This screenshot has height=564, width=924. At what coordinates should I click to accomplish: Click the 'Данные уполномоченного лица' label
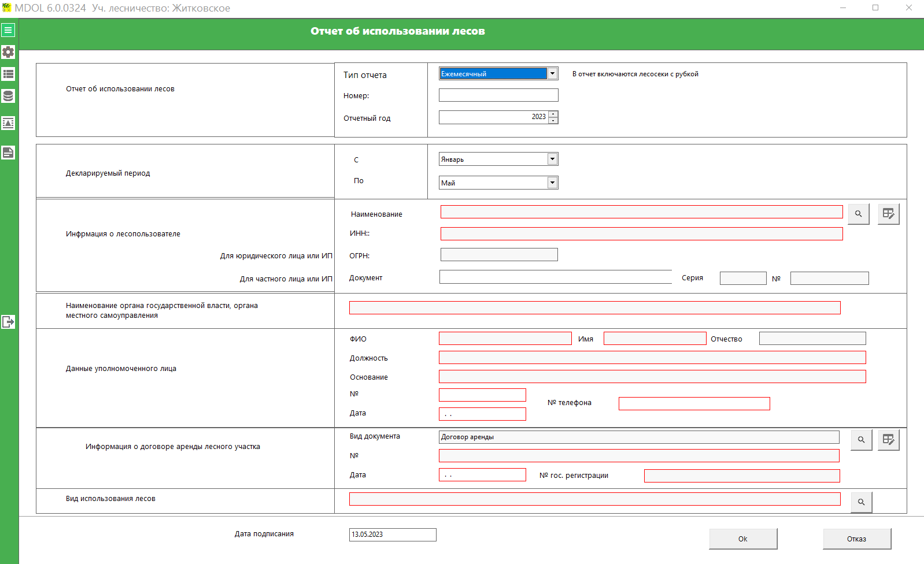pos(121,369)
